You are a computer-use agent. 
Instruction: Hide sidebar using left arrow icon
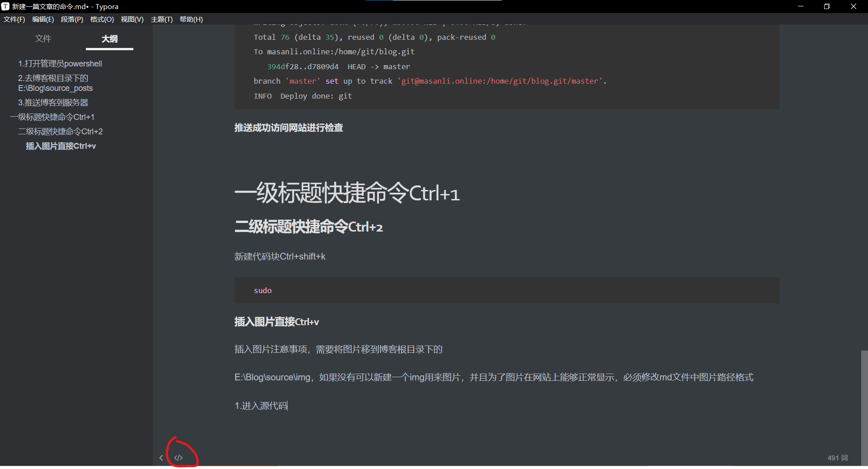161,457
